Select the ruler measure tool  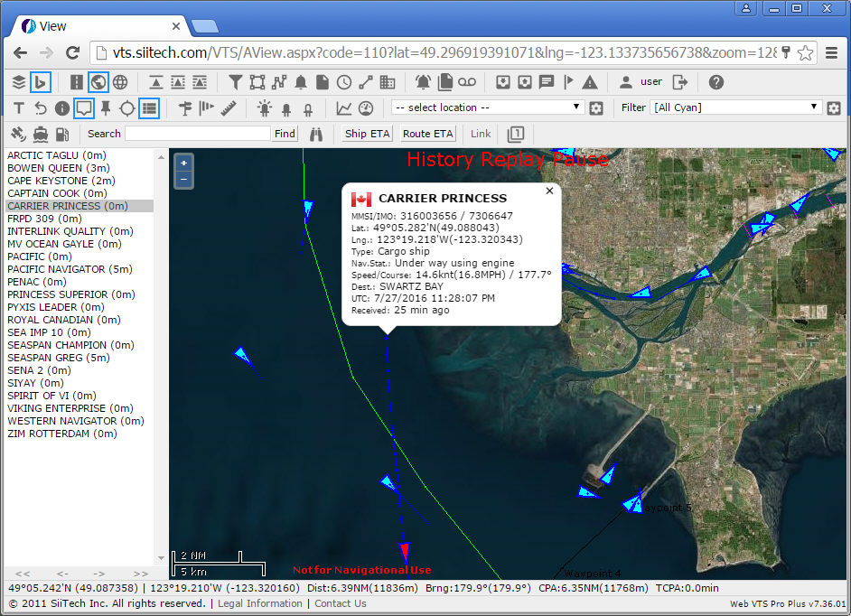(228, 108)
